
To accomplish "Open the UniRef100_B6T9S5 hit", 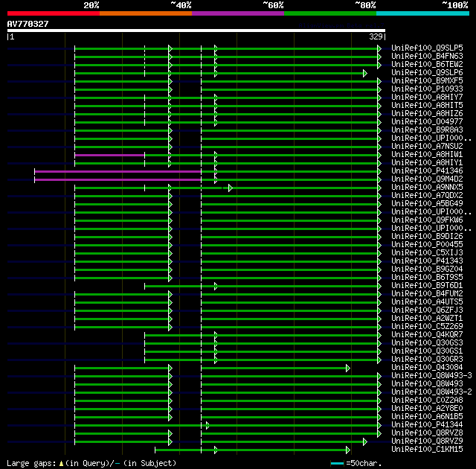I will point(427,278).
